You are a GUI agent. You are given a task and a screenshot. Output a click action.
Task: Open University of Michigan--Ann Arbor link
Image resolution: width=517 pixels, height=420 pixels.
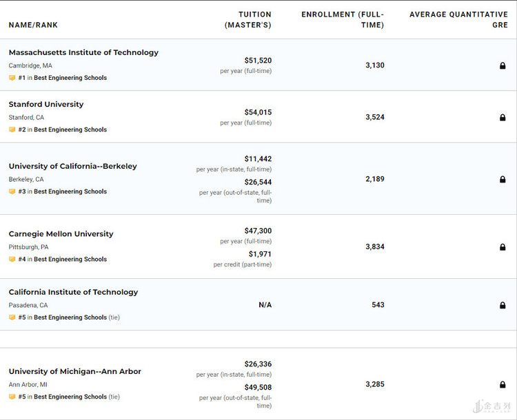click(x=74, y=371)
